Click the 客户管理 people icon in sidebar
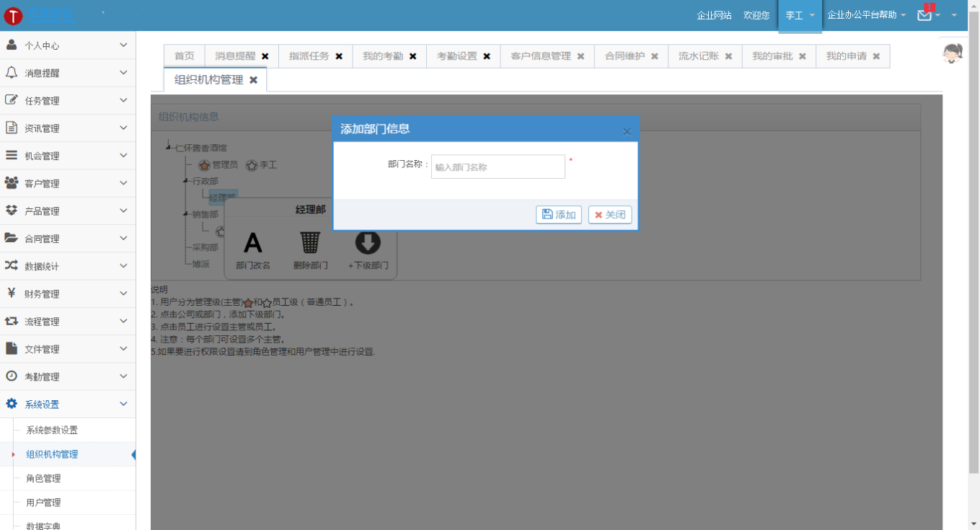This screenshot has height=530, width=980. tap(12, 183)
